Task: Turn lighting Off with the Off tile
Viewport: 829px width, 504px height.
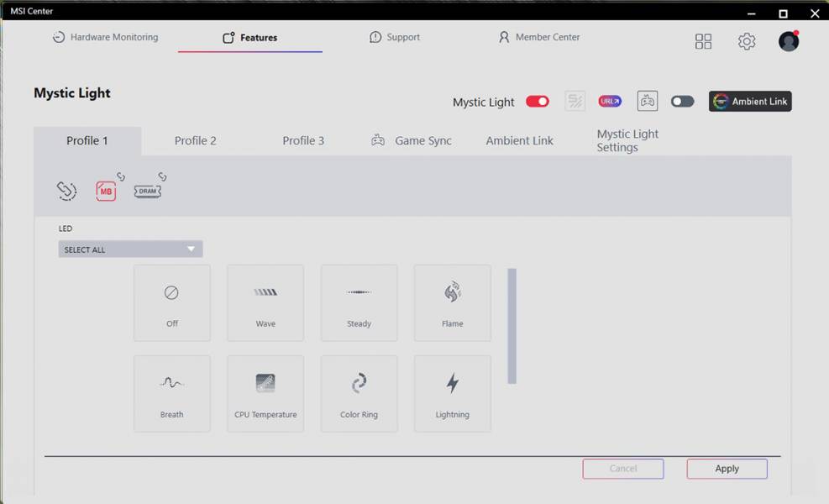Action: tap(172, 303)
